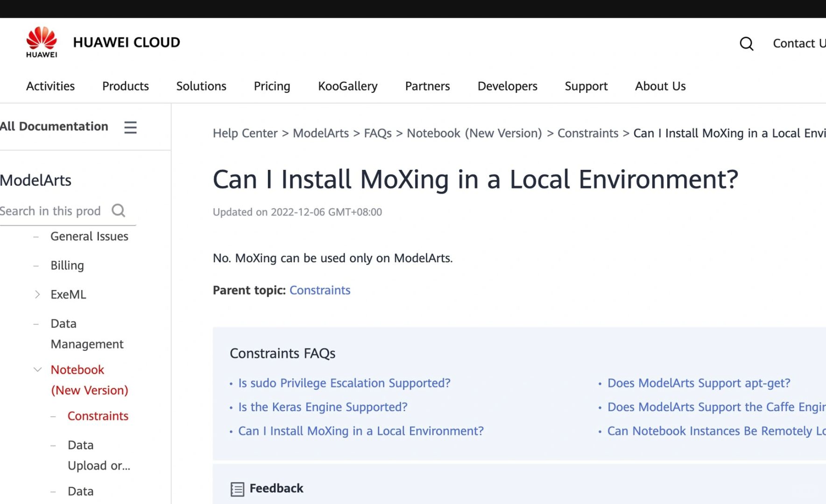Open Can I Install MoXing FAQ link
This screenshot has height=504, width=826.
[361, 431]
